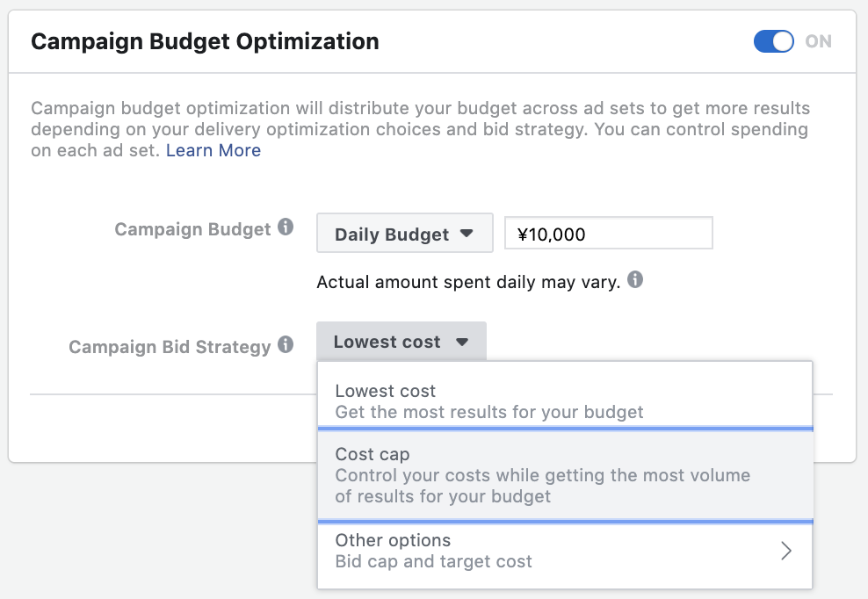Viewport: 868px width, 599px height.
Task: Click the Lowest cost dropdown caret
Action: tap(462, 343)
